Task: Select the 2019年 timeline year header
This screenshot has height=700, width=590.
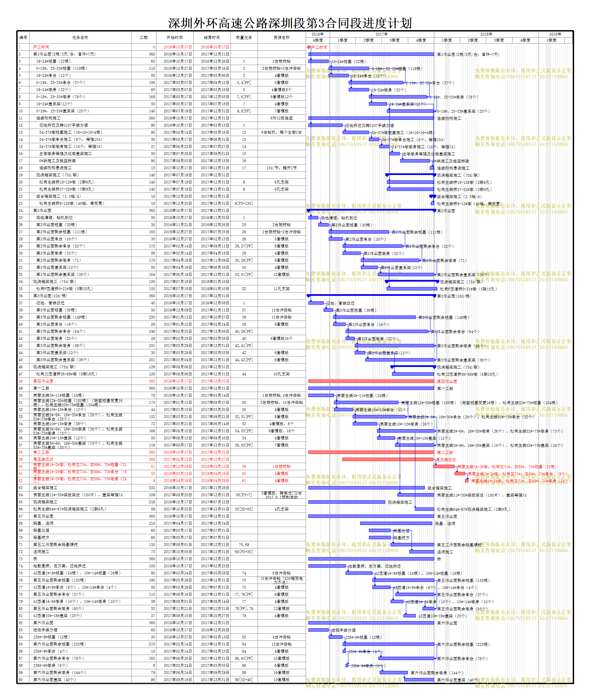Action: point(555,34)
